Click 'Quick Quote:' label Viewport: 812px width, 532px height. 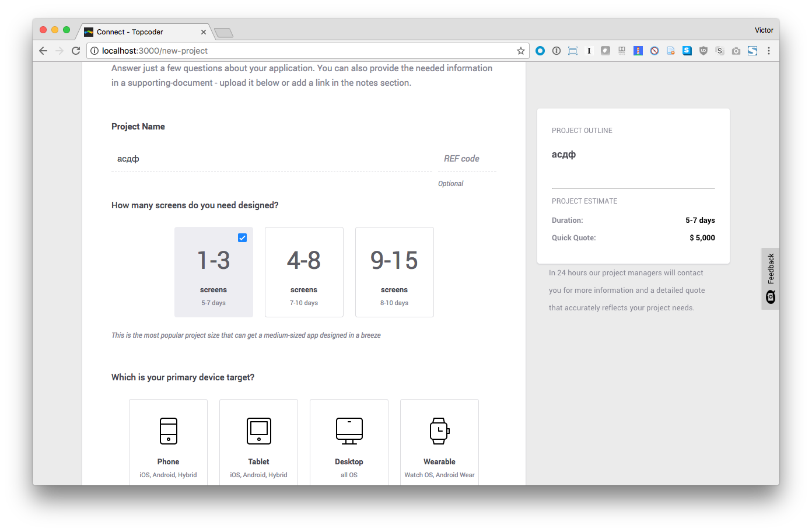(x=574, y=237)
